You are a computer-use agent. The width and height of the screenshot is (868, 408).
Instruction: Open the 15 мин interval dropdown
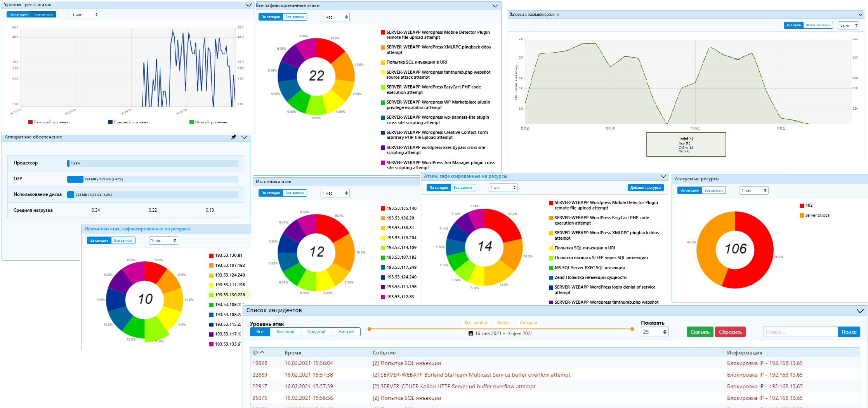pyautogui.click(x=848, y=26)
